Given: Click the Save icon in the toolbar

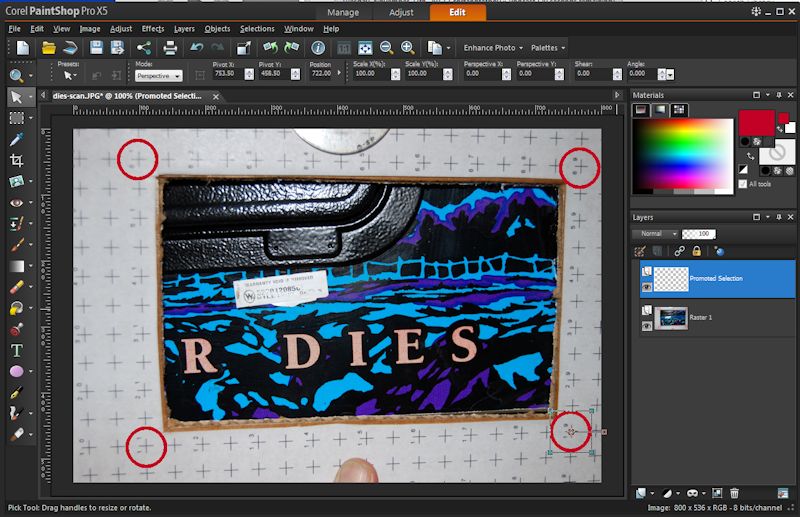Looking at the screenshot, I should [97, 48].
